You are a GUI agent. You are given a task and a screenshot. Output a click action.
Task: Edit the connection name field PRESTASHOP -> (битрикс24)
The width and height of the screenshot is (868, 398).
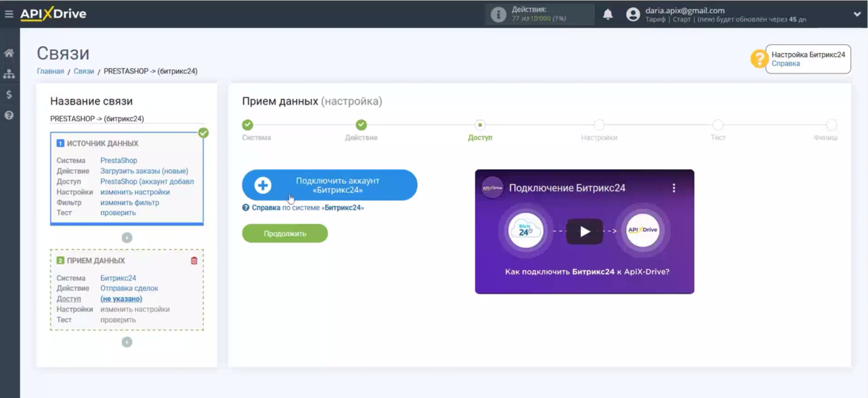pos(126,118)
